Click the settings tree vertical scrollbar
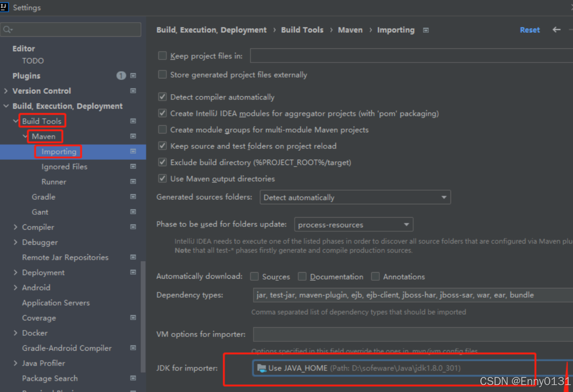Image resolution: width=573 pixels, height=392 pixels. [143, 316]
